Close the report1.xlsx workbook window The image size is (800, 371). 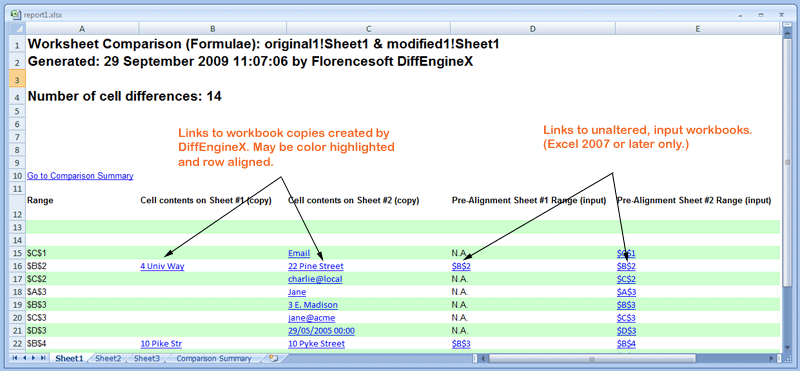[781, 15]
